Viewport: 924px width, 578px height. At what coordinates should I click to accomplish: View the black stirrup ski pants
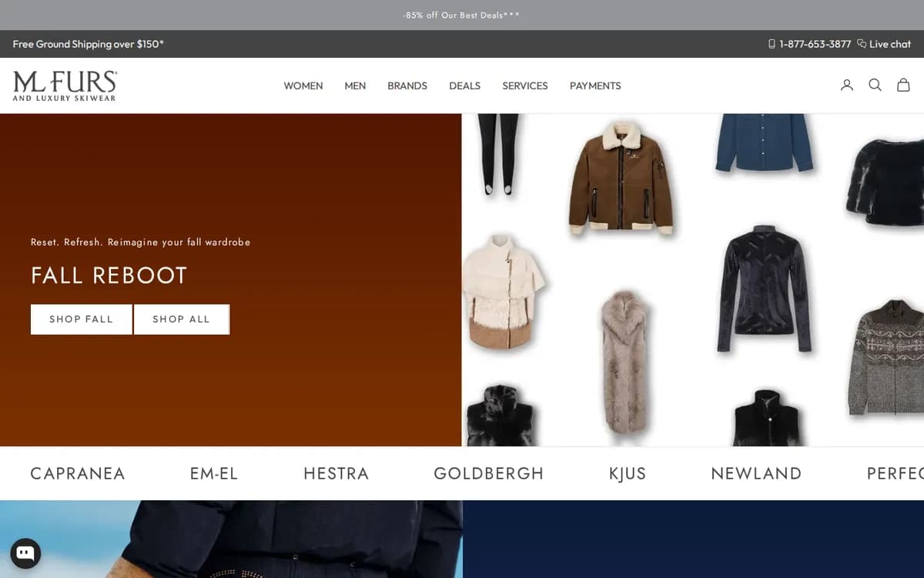499,156
